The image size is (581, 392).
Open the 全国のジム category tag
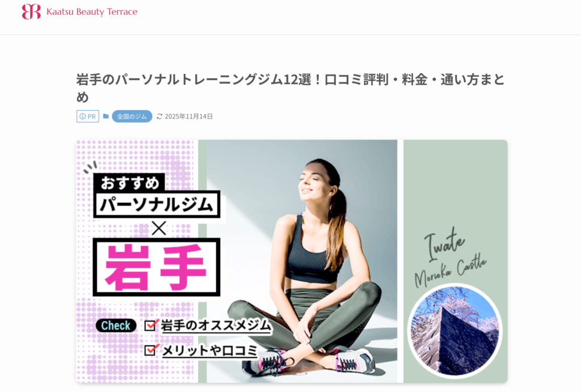[132, 116]
